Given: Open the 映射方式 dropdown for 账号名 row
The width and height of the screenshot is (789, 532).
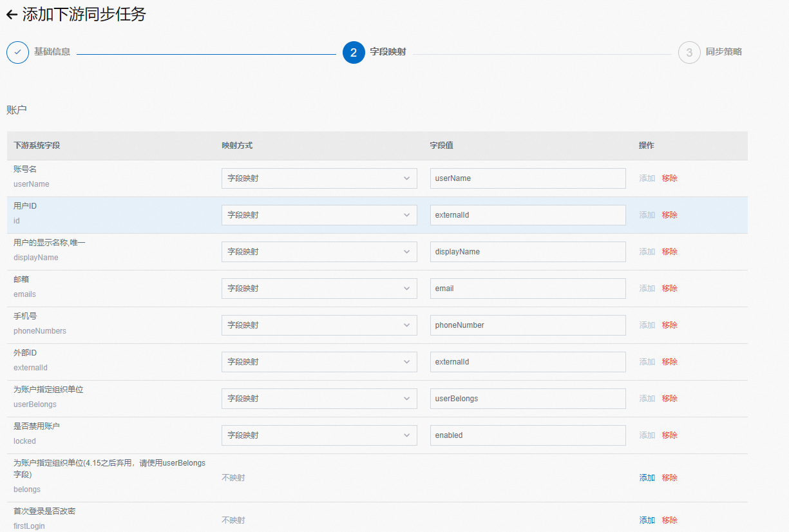Looking at the screenshot, I should (x=319, y=178).
